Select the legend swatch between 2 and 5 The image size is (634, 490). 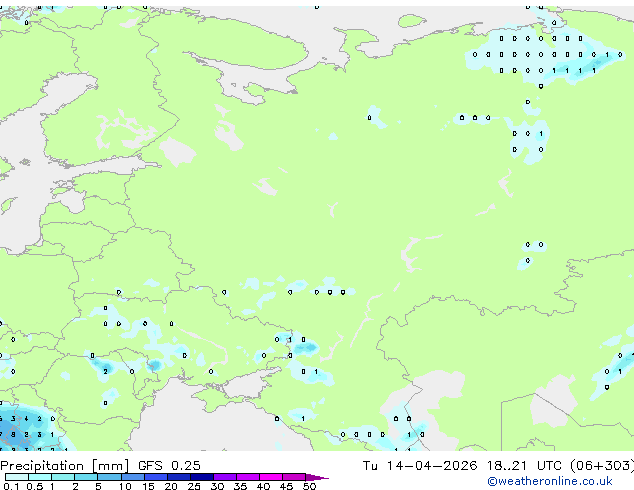(87, 477)
